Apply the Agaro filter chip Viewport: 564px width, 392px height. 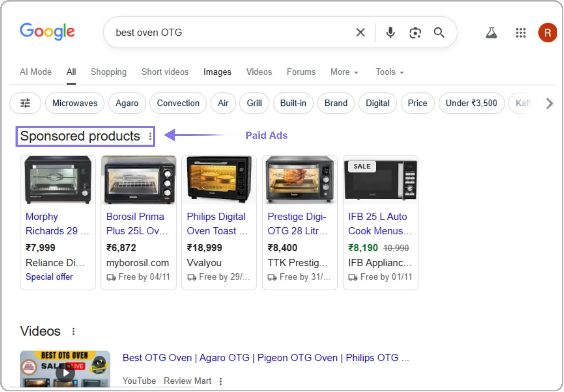(127, 103)
